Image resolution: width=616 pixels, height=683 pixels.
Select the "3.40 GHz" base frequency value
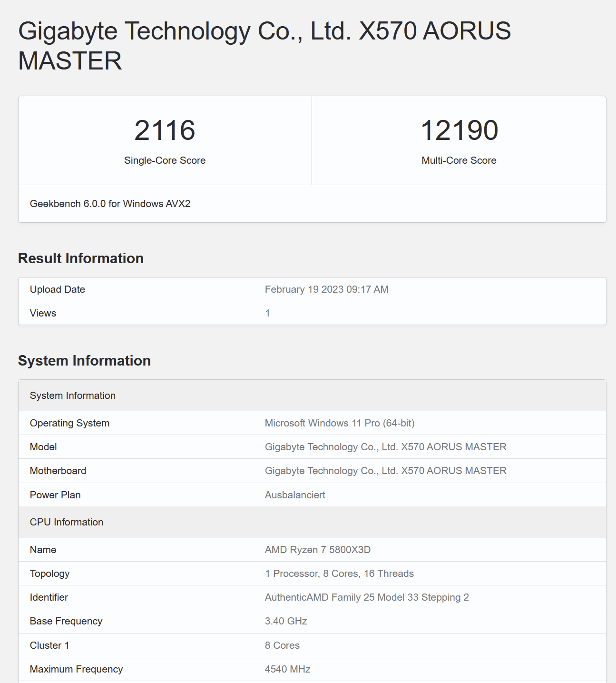[286, 621]
